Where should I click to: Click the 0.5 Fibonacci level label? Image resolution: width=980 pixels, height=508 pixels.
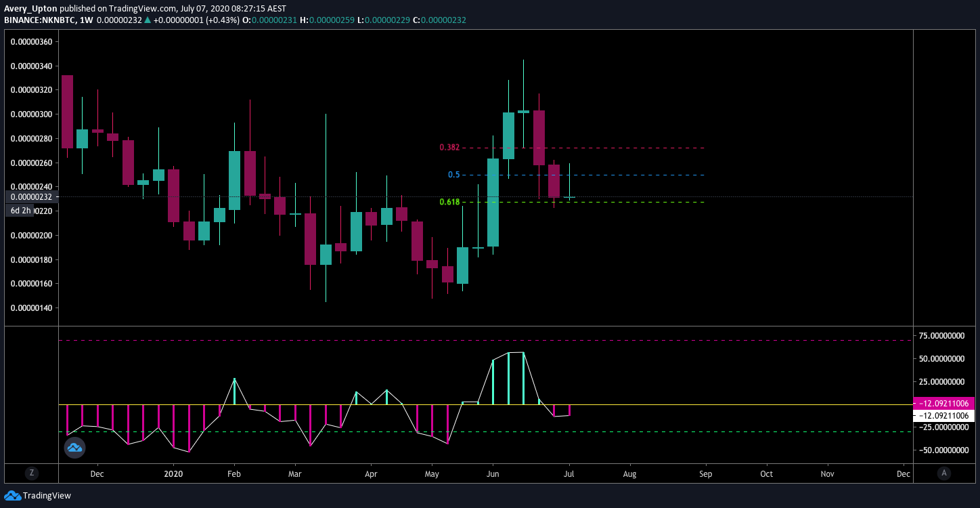(x=453, y=175)
